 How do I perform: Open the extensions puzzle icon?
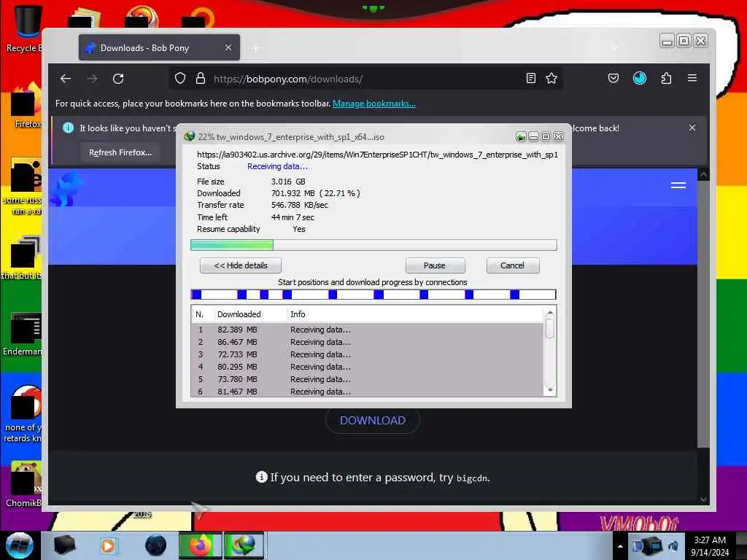coord(666,78)
